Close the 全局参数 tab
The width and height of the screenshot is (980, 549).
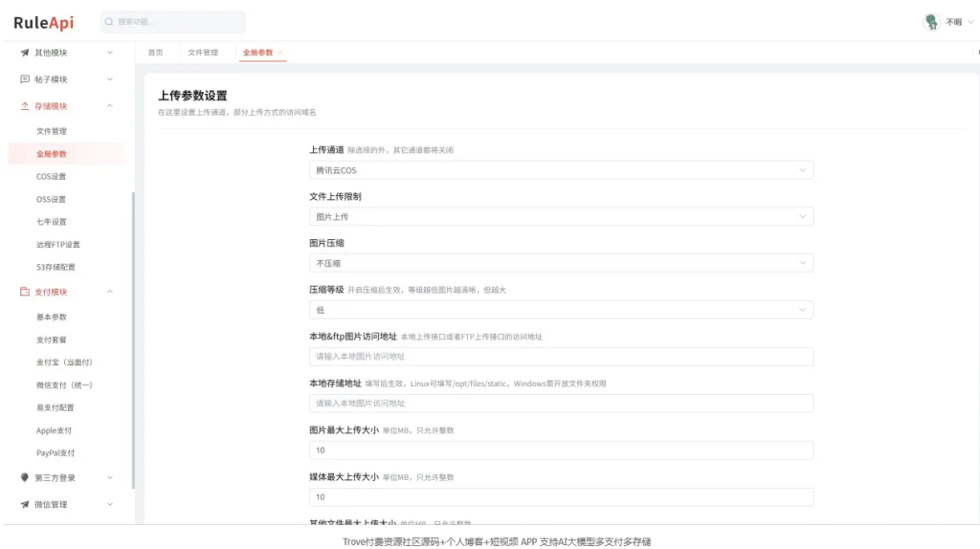280,53
